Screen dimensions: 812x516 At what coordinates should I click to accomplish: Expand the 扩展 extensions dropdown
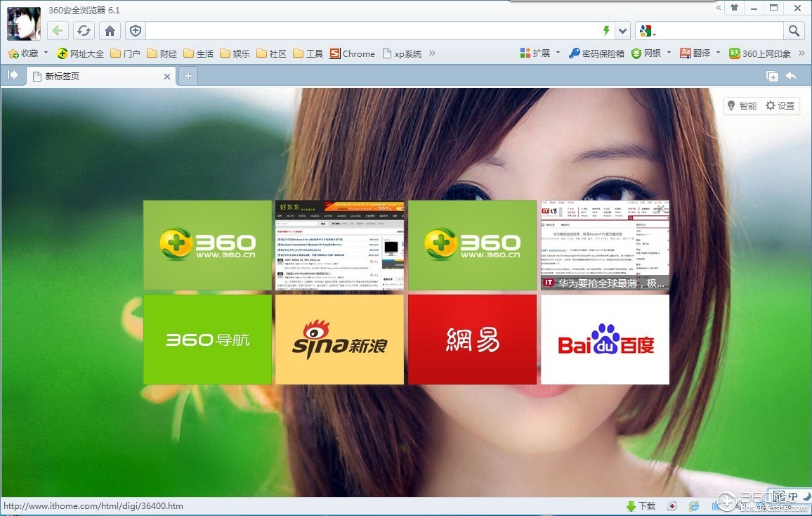[x=558, y=53]
